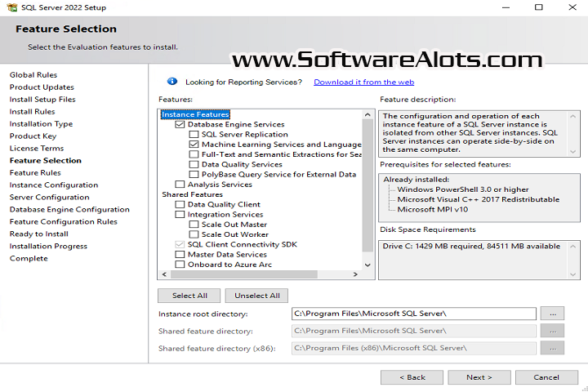
Task: Click the Shared feature directory field
Action: 413,331
